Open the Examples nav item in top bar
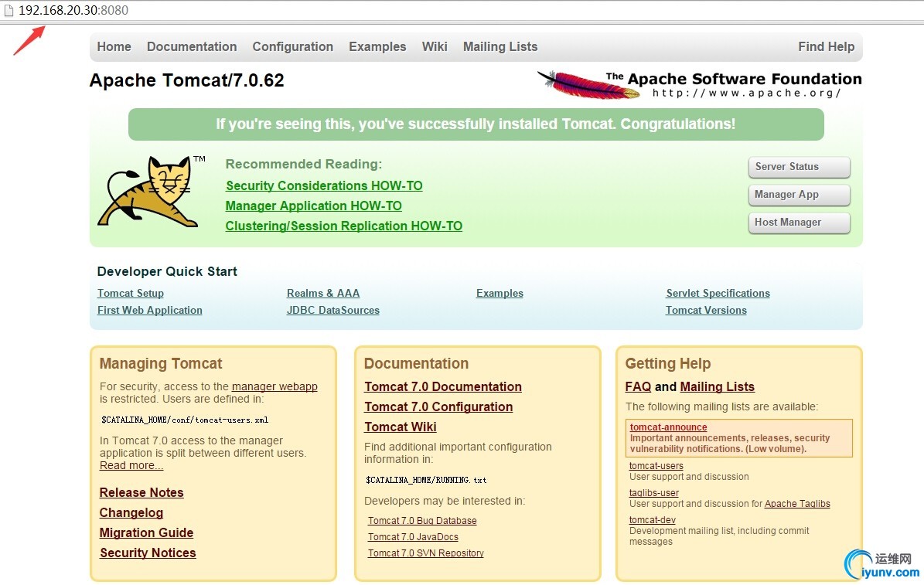 click(377, 46)
